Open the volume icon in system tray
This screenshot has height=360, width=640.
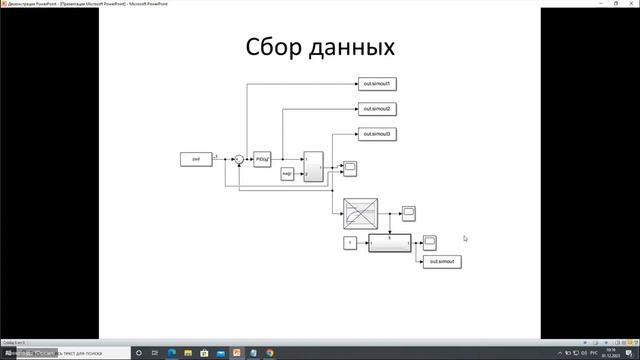[584, 353]
